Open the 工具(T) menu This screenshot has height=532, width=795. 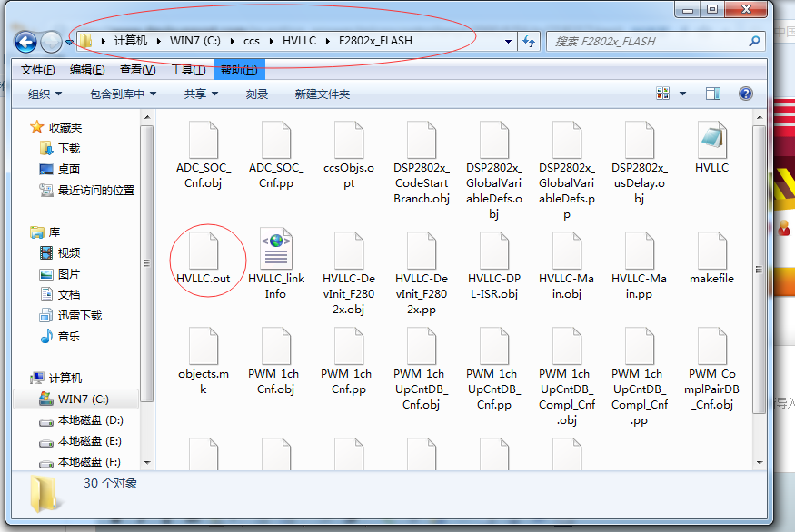click(188, 69)
